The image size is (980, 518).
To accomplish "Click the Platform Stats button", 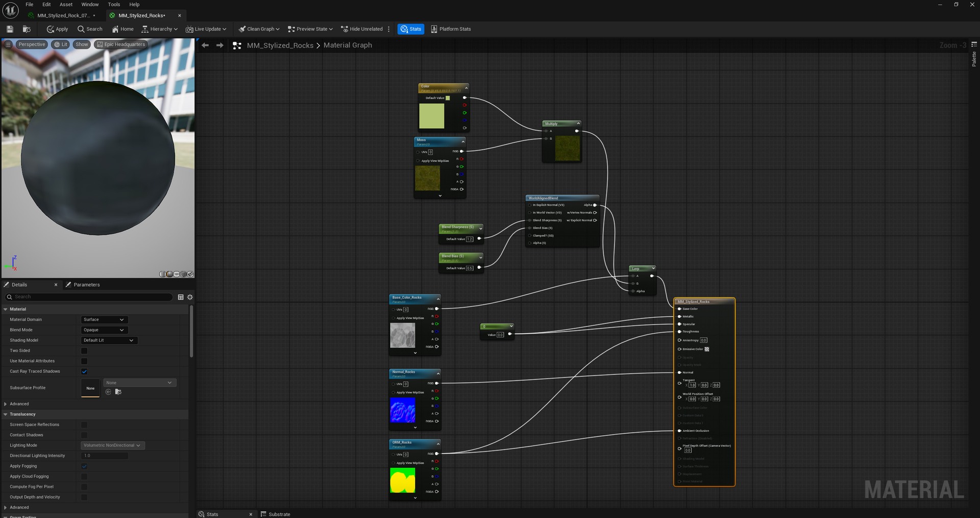I will [451, 29].
